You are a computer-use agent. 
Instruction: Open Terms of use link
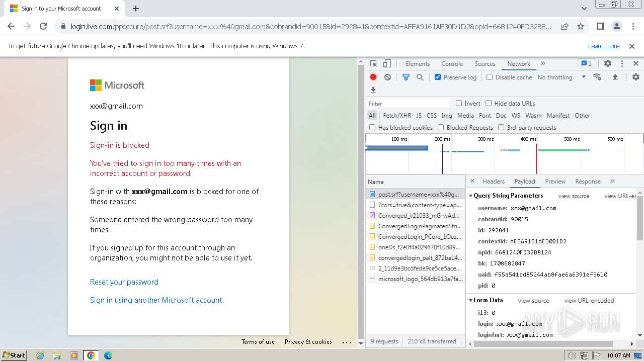(258, 342)
